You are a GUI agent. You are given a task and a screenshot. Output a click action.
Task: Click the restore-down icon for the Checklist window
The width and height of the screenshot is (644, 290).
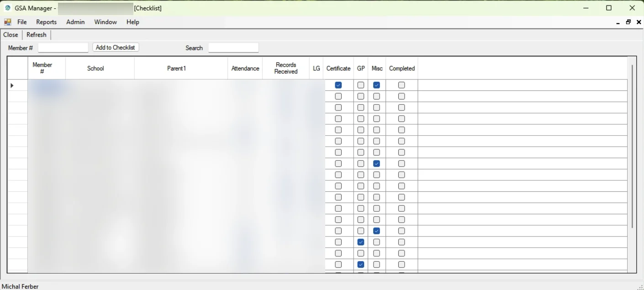tap(628, 22)
